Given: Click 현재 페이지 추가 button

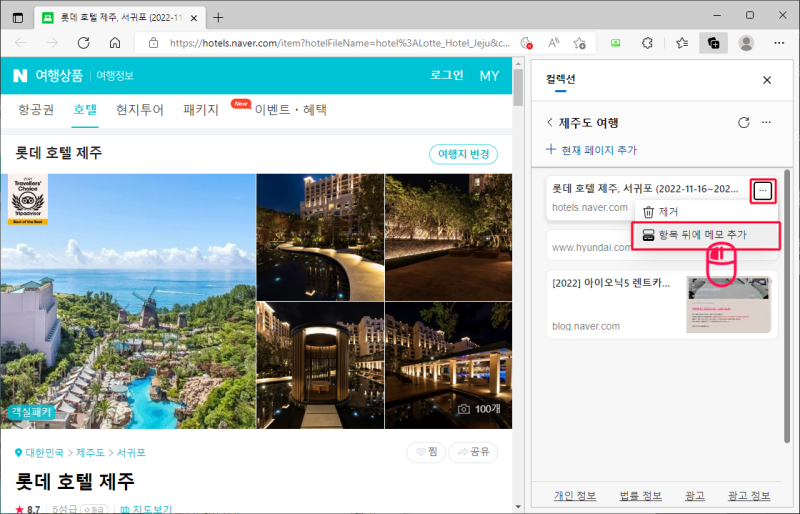Looking at the screenshot, I should point(591,150).
